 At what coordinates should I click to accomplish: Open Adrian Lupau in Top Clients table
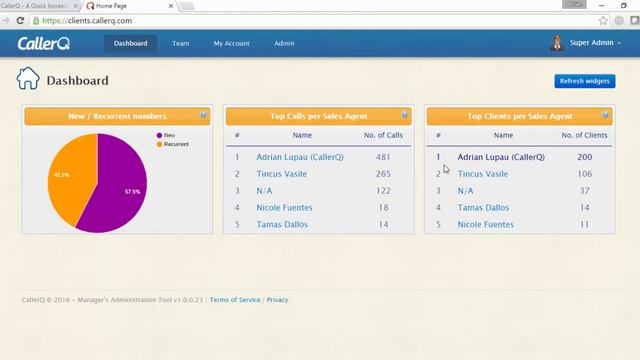point(501,157)
